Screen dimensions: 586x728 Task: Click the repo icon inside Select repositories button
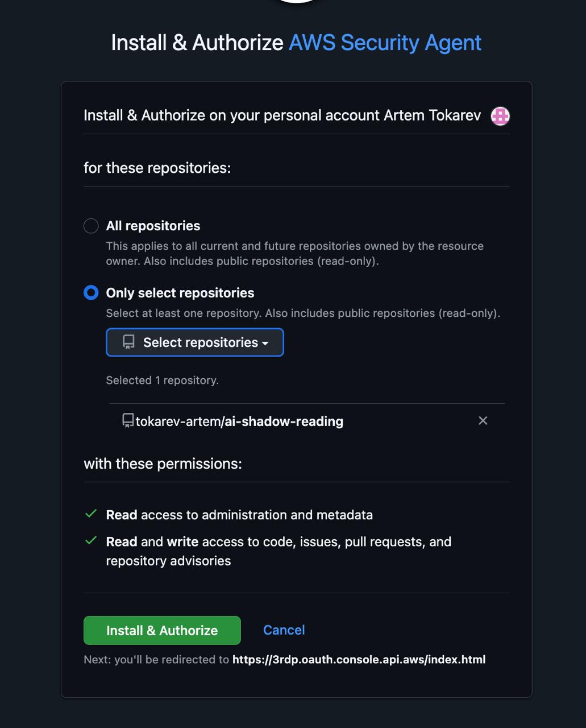(129, 342)
